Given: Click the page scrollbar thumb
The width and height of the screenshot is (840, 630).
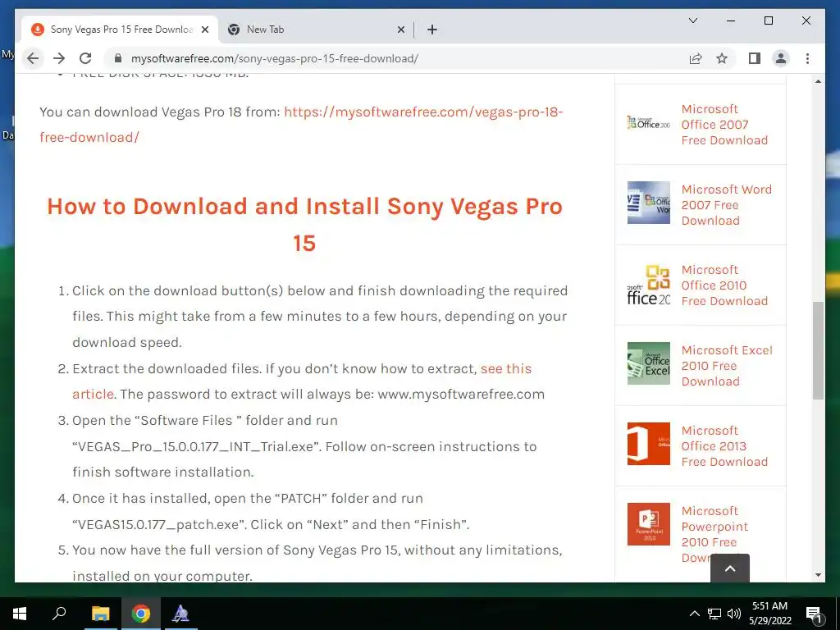Looking at the screenshot, I should click(818, 350).
